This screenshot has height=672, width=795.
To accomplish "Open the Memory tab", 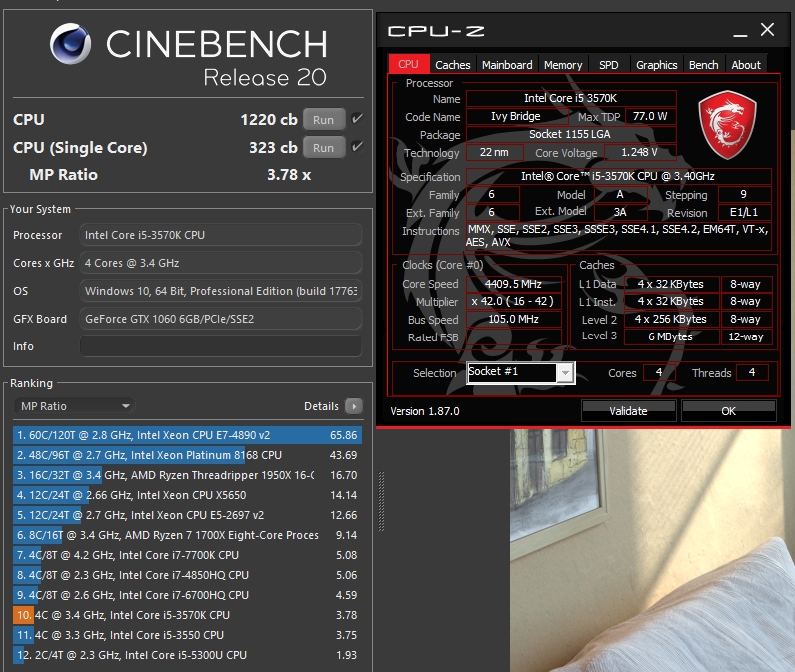I will point(563,65).
